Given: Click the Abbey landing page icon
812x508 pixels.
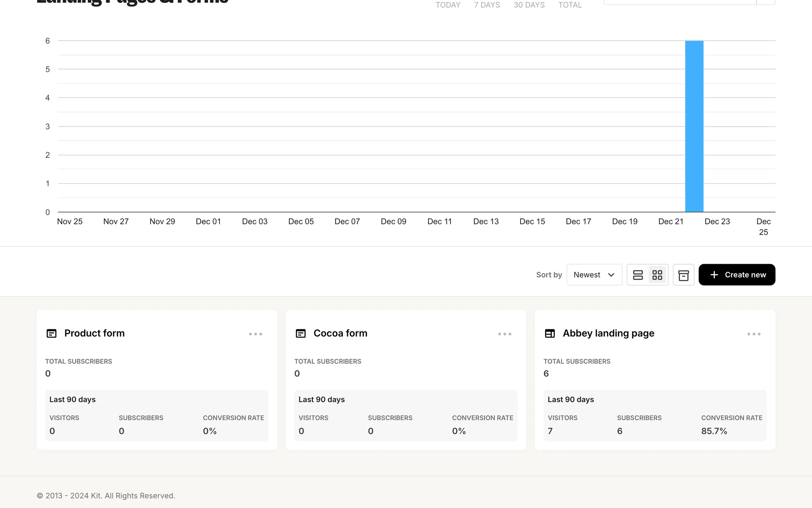Looking at the screenshot, I should click(x=550, y=334).
